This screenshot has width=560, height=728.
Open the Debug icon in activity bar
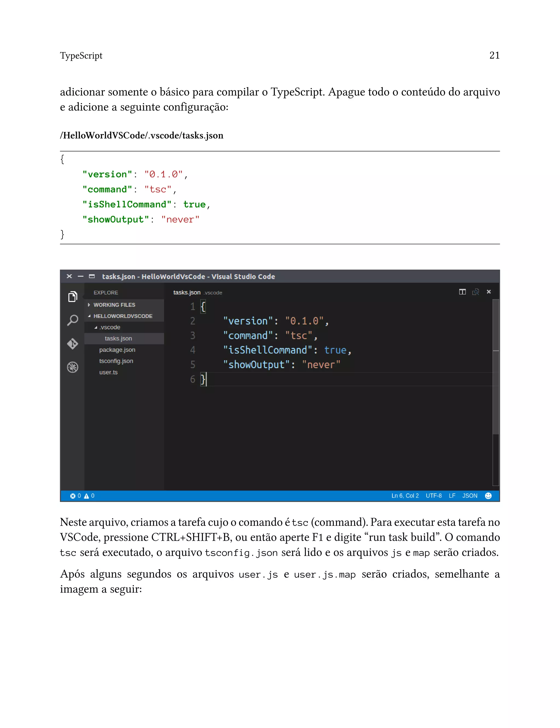[73, 367]
